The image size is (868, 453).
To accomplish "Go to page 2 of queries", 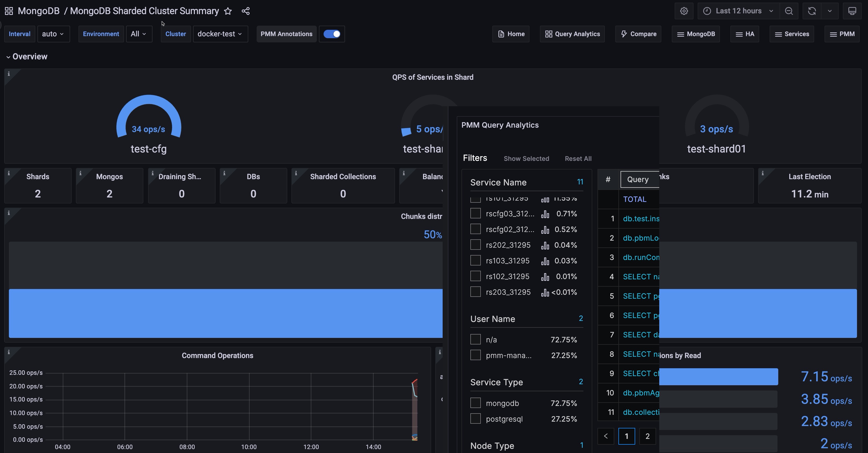I will (x=647, y=436).
